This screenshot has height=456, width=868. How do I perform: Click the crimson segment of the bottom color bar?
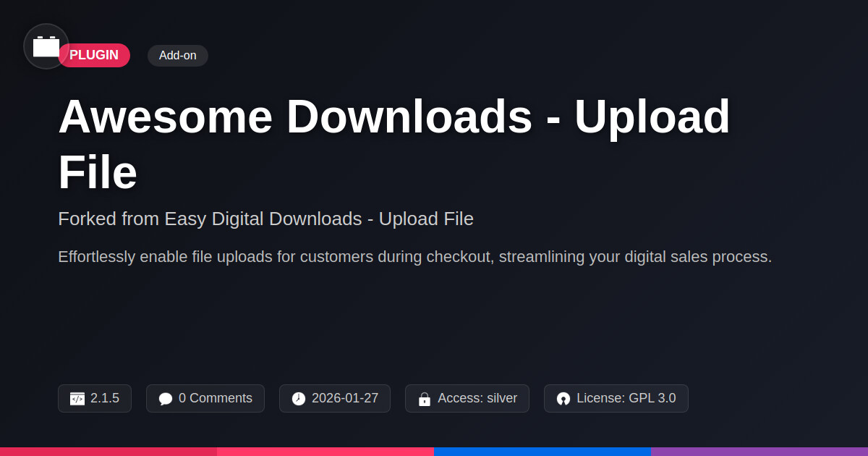click(x=109, y=452)
